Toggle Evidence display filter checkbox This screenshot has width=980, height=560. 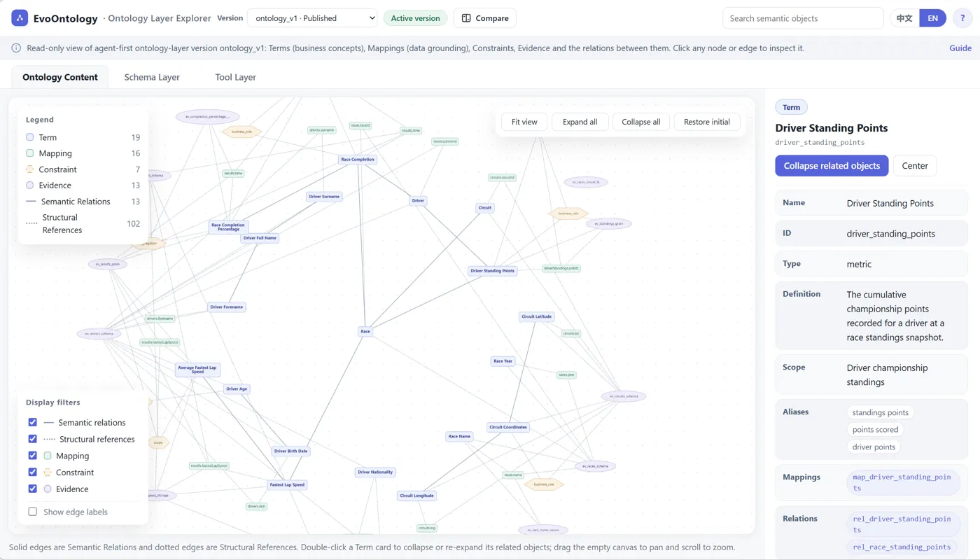click(32, 489)
